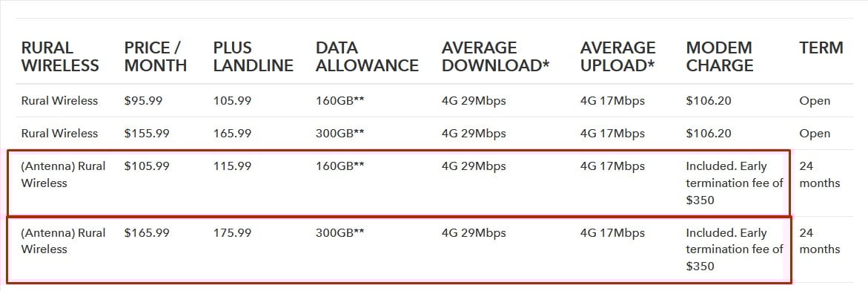Select the last row '24 months' term

[820, 241]
